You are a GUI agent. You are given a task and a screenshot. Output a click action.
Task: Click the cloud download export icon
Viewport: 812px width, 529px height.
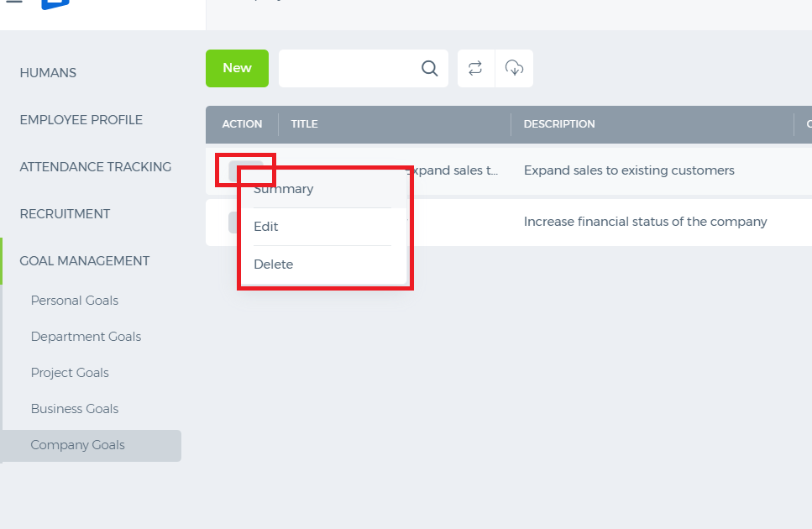coord(514,68)
